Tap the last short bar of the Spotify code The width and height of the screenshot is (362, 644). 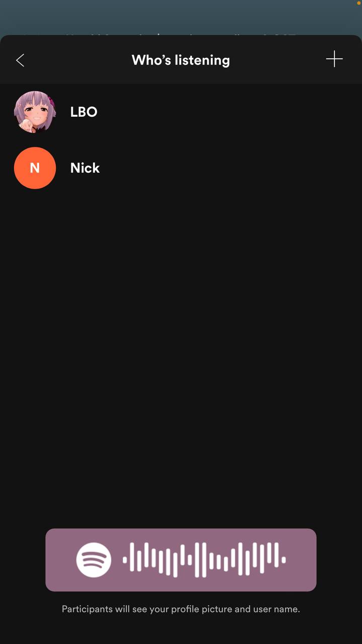point(284,559)
